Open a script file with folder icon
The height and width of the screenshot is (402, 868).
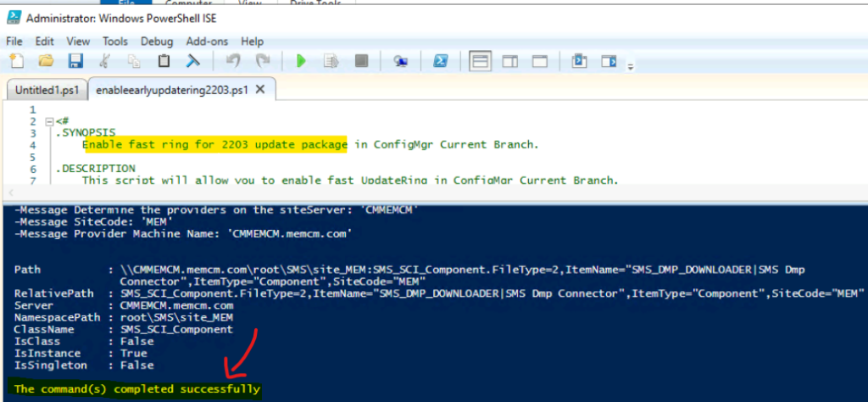(46, 60)
